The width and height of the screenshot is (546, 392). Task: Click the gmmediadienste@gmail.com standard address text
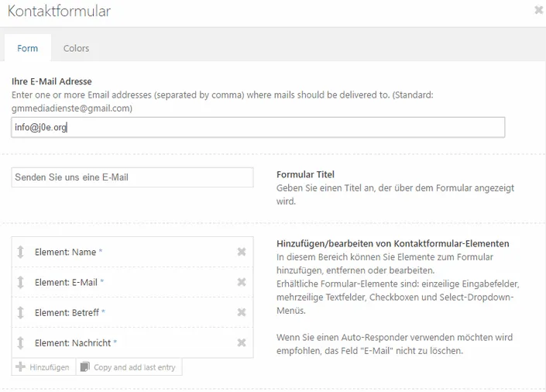[72, 108]
